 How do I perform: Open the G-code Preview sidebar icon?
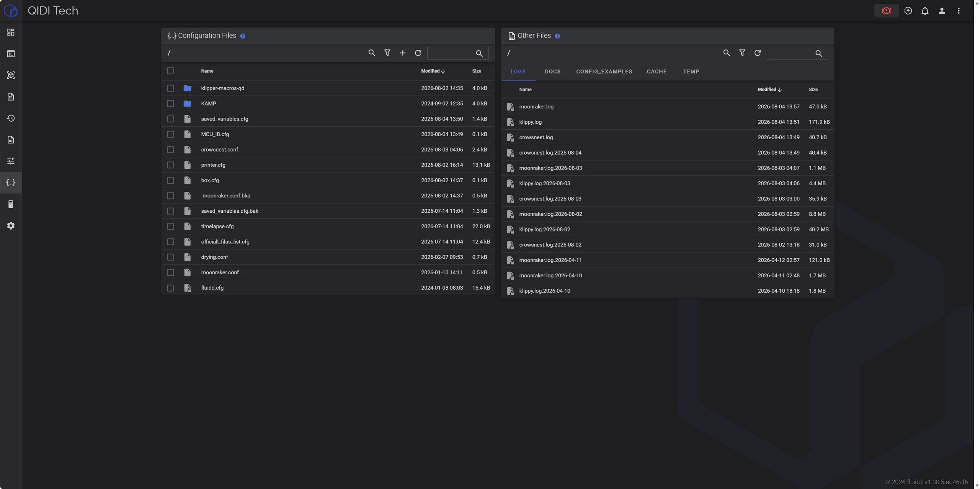click(11, 75)
